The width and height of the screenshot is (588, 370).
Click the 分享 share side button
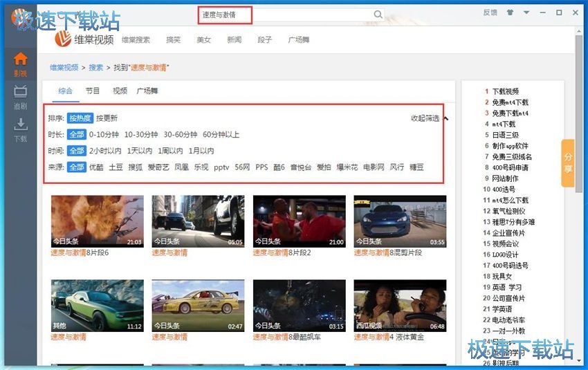pos(568,163)
